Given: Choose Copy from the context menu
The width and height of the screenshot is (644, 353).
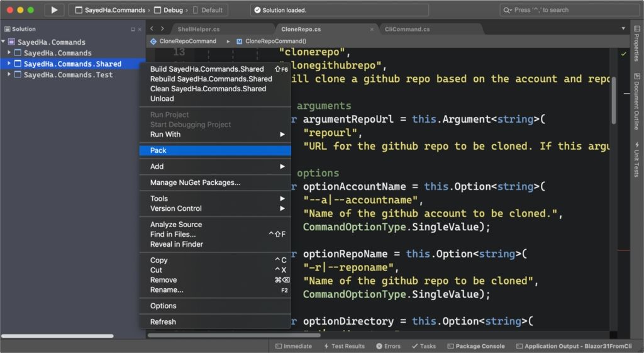Looking at the screenshot, I should [x=215, y=260].
